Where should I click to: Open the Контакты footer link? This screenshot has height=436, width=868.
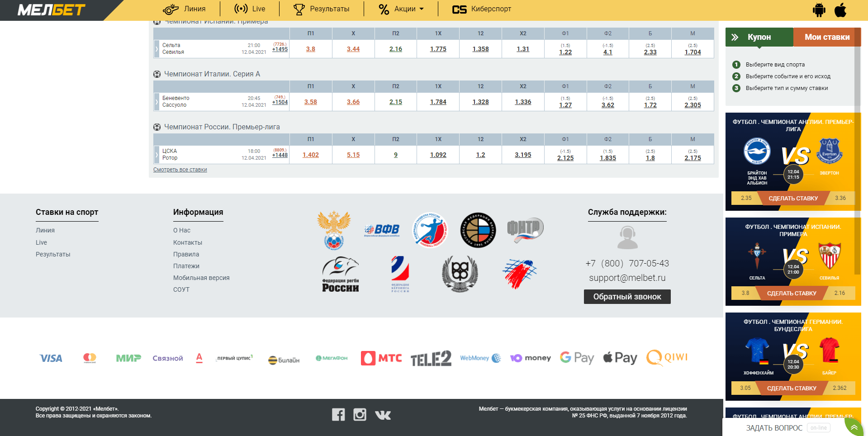pyautogui.click(x=188, y=242)
